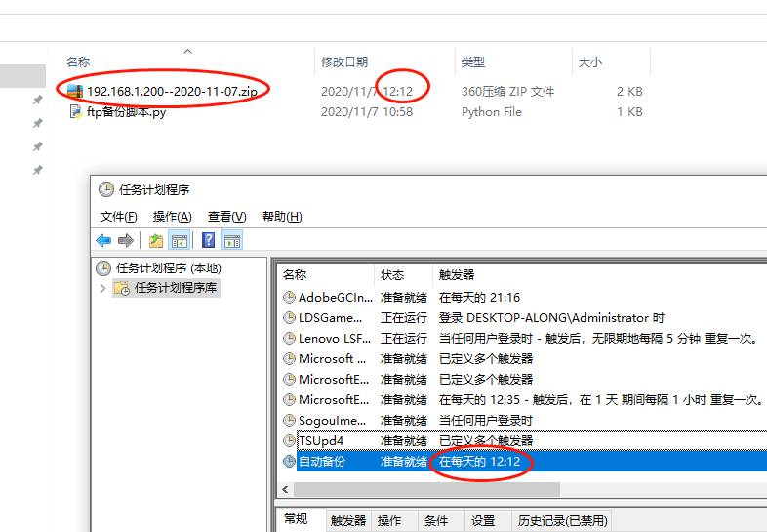Click the task list horizontal scrollbar thumb
This screenshot has height=532, width=767.
coord(426,489)
